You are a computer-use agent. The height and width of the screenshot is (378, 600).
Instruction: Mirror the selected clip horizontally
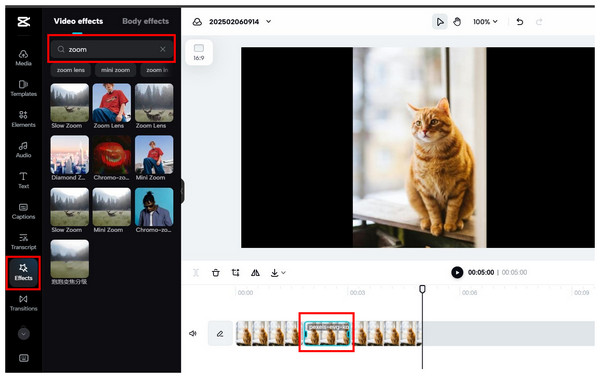(255, 273)
